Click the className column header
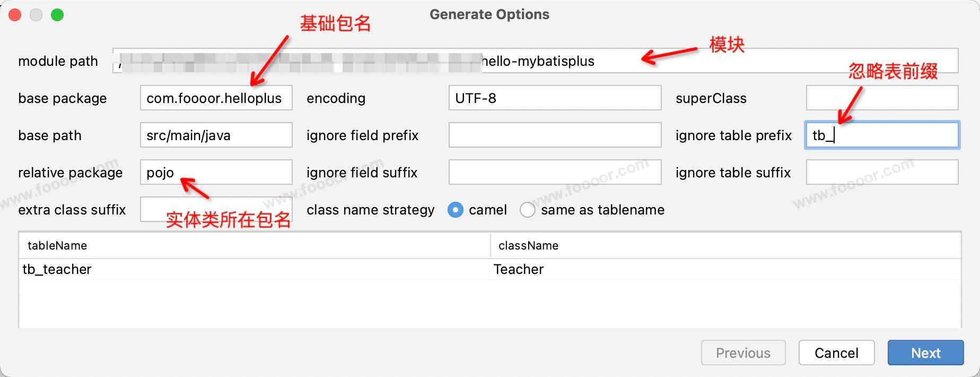 528,246
